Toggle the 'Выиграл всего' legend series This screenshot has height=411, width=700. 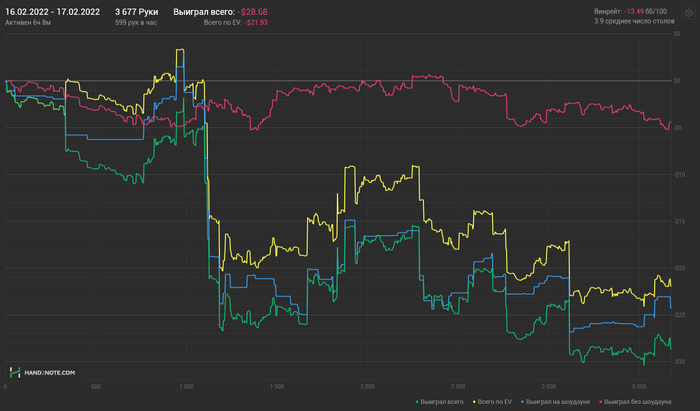click(x=442, y=402)
